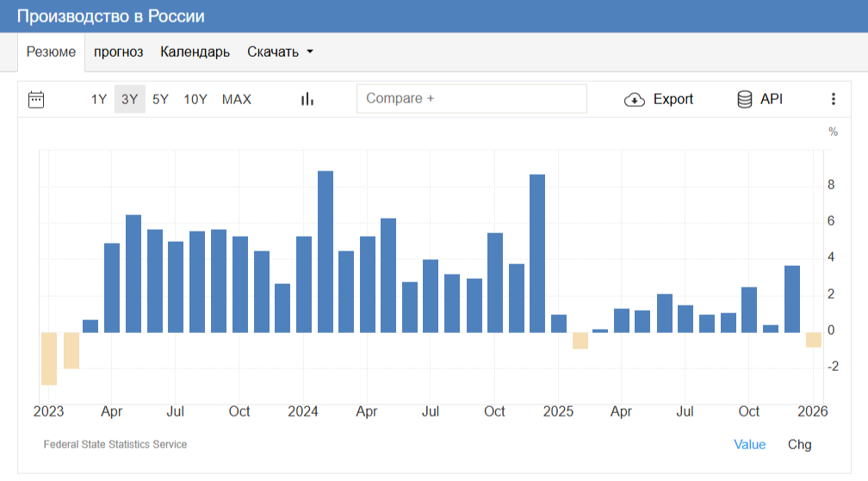
Task: Select the 10Y time range
Action: point(195,100)
